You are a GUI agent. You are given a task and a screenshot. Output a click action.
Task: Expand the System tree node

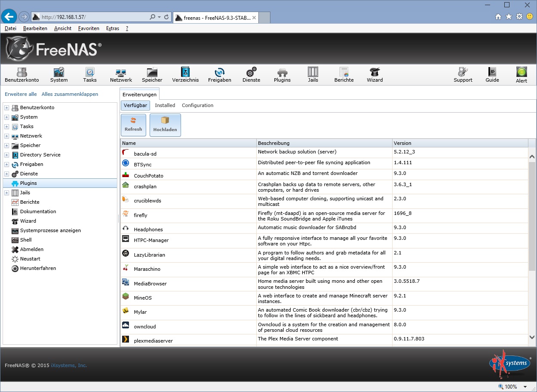coord(7,117)
